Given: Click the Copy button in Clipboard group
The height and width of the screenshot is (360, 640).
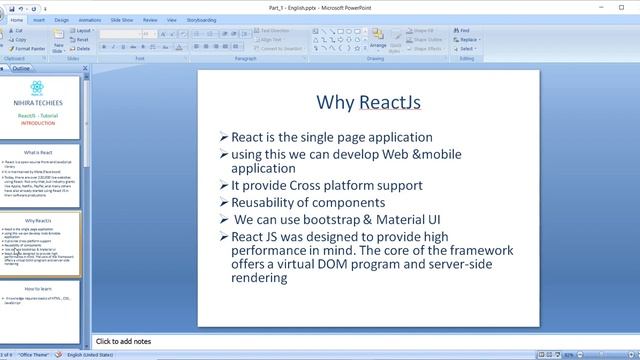Looking at the screenshot, I should (x=18, y=40).
